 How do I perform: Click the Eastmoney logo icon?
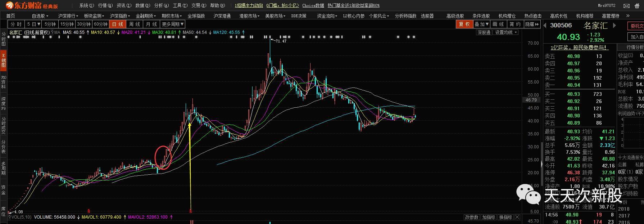[9, 6]
